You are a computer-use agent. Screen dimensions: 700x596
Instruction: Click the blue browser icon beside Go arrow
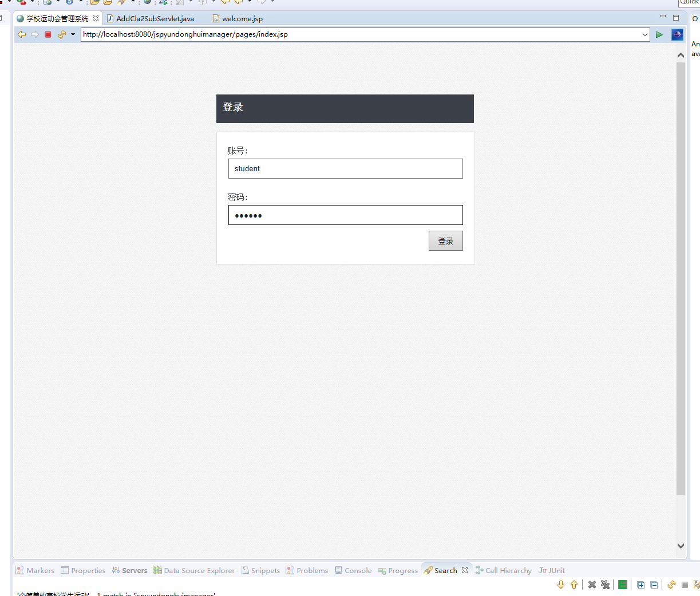677,34
